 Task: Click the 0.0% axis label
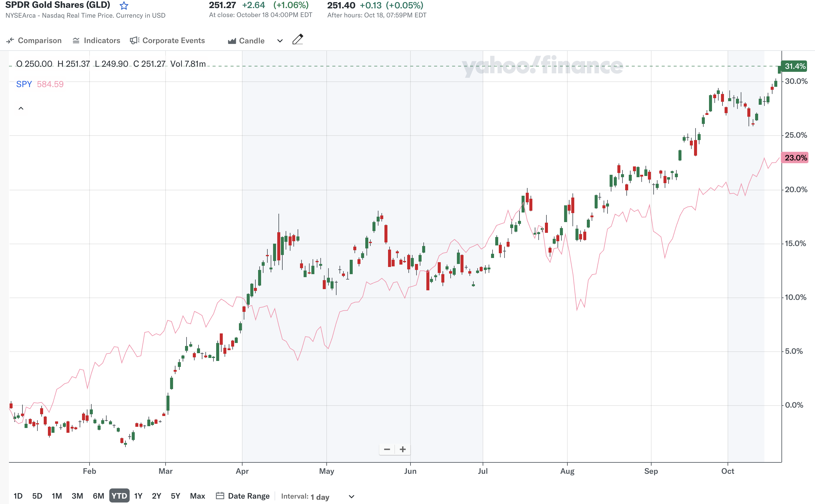click(794, 405)
